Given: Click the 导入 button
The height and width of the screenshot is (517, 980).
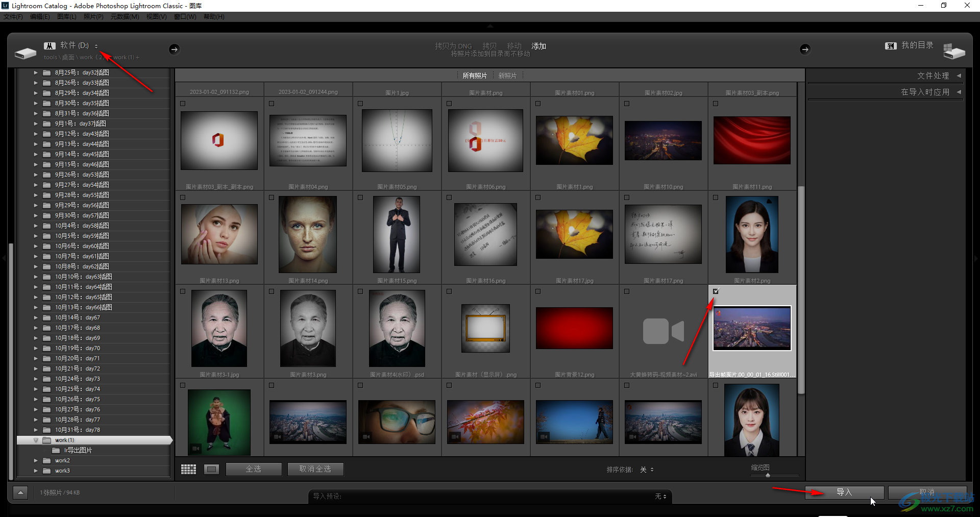Looking at the screenshot, I should [x=844, y=493].
